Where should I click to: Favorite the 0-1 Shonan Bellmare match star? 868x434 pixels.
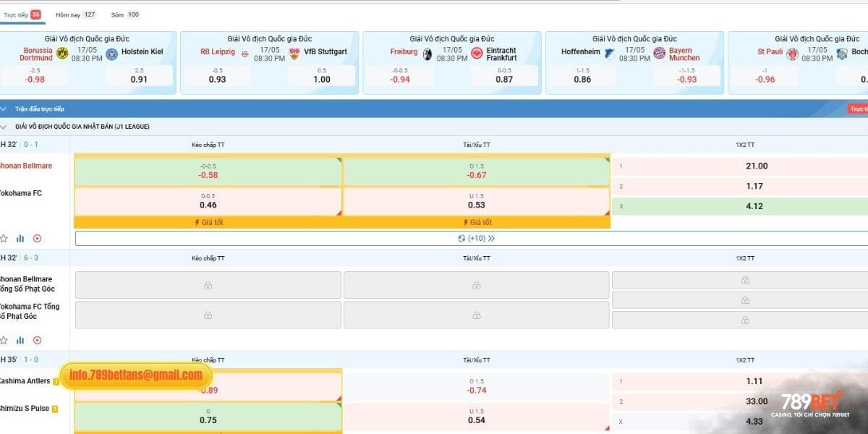4,238
